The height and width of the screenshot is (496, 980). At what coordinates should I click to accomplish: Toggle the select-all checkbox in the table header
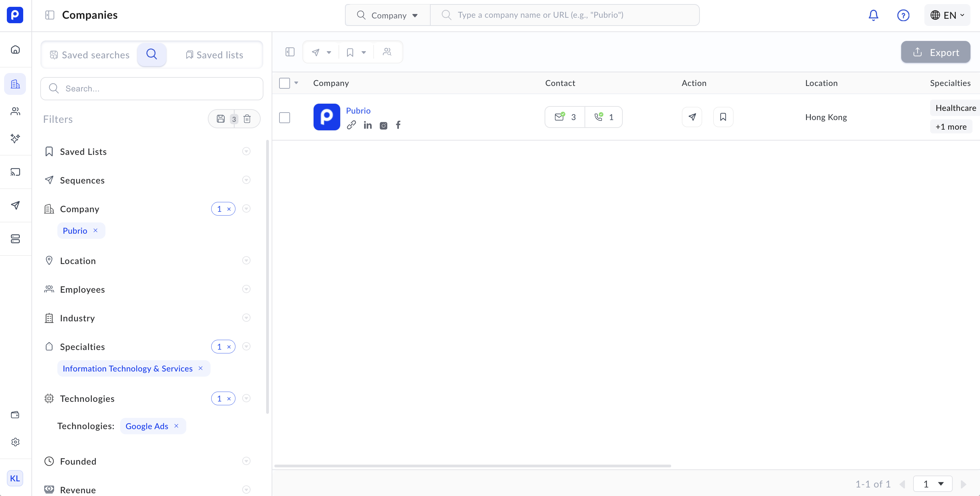(x=285, y=83)
